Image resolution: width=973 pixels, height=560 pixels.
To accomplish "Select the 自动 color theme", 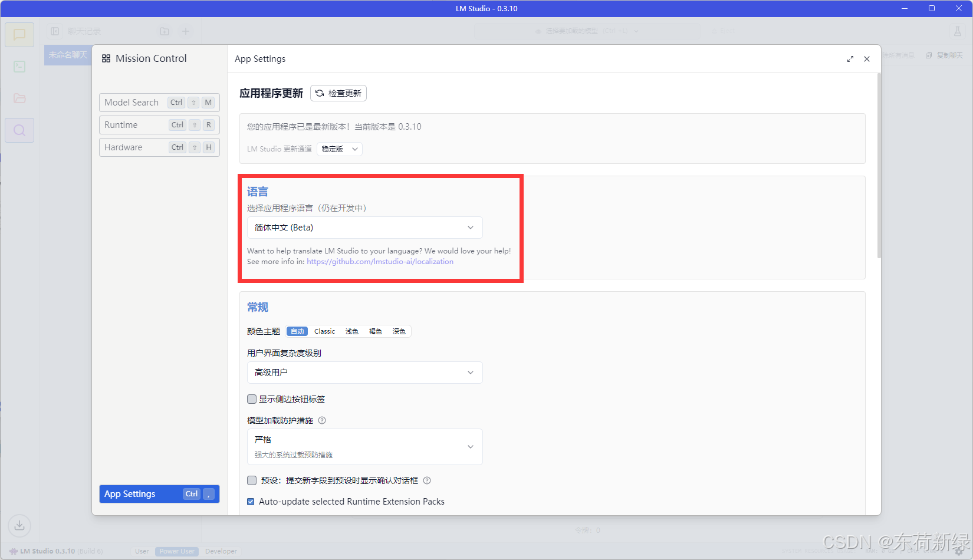I will 297,331.
